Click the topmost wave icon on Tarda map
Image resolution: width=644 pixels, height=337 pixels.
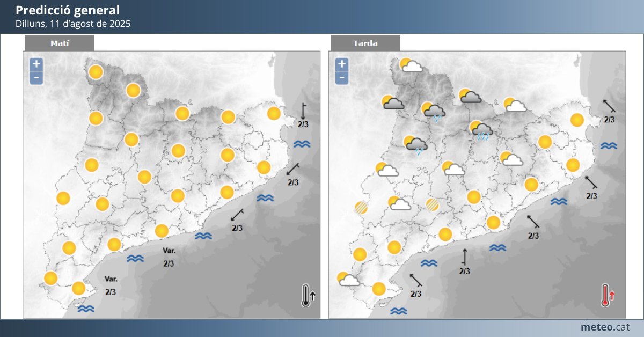(x=609, y=145)
